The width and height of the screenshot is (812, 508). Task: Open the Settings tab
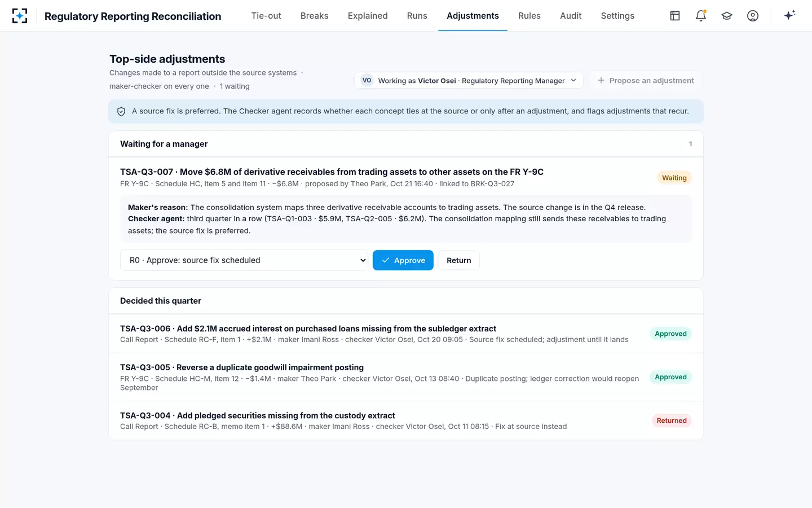point(617,16)
